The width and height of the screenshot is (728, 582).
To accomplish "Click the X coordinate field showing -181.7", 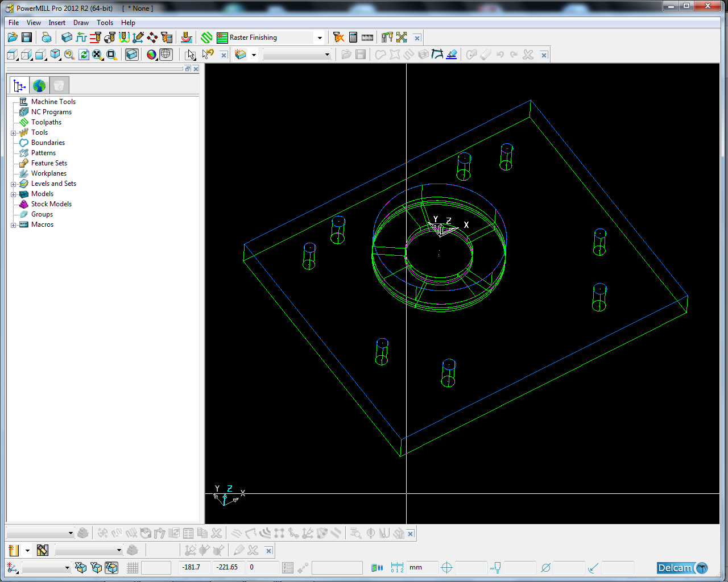I will pyautogui.click(x=193, y=567).
